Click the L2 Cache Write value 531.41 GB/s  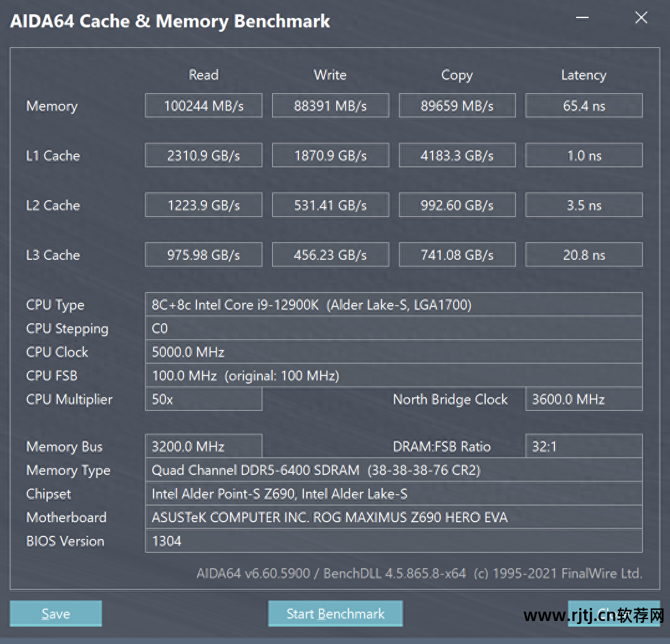click(330, 205)
